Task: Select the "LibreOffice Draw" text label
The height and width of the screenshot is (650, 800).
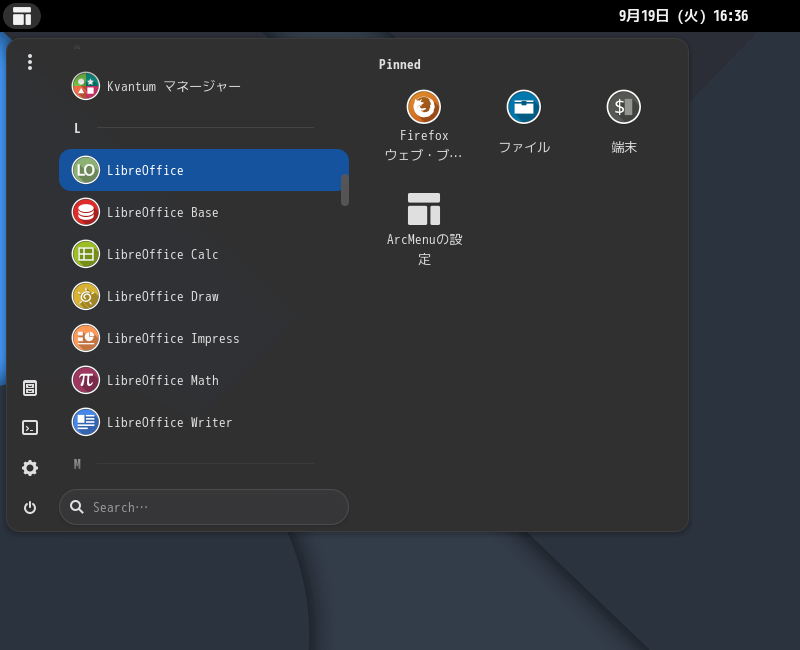Action: point(163,296)
